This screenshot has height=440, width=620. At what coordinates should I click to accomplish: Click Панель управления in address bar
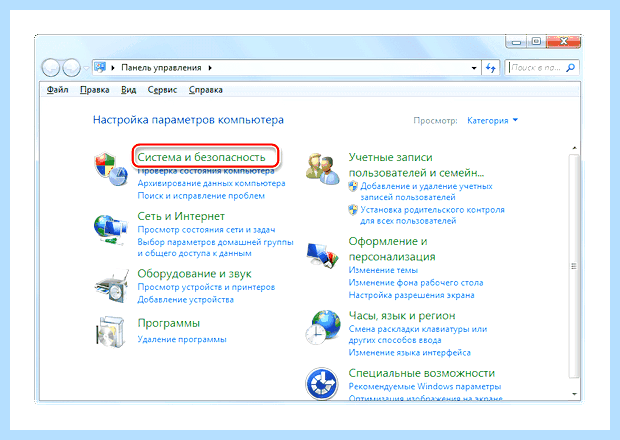pos(161,68)
